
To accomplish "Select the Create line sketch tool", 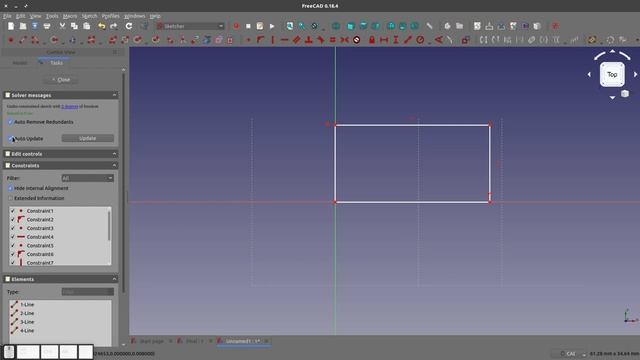I will click(x=23, y=40).
